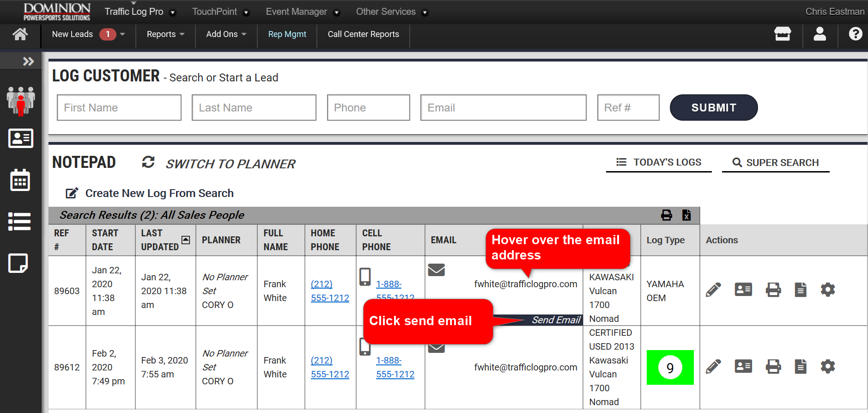The width and height of the screenshot is (868, 413).
Task: Click envelope icon in row 89603
Action: [x=436, y=270]
